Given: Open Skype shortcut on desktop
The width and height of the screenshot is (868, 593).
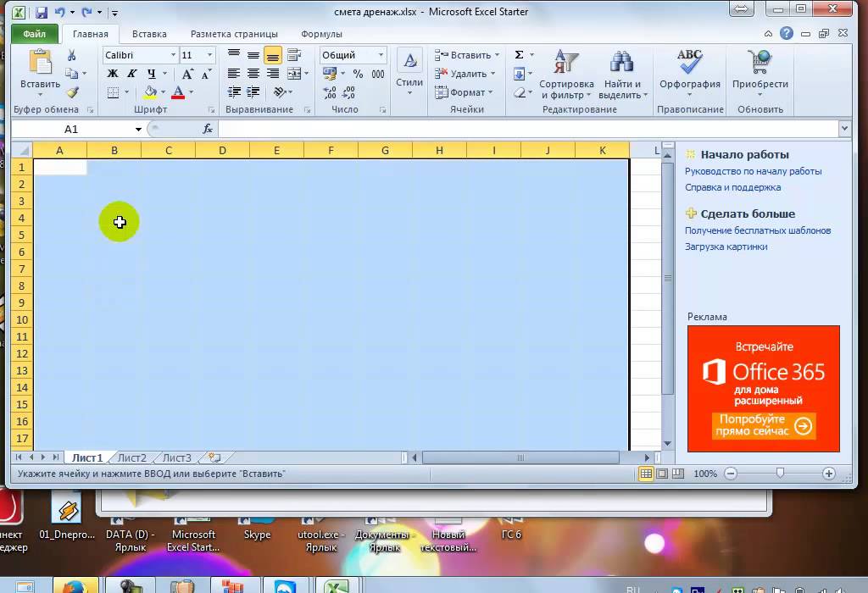Looking at the screenshot, I should tap(257, 529).
